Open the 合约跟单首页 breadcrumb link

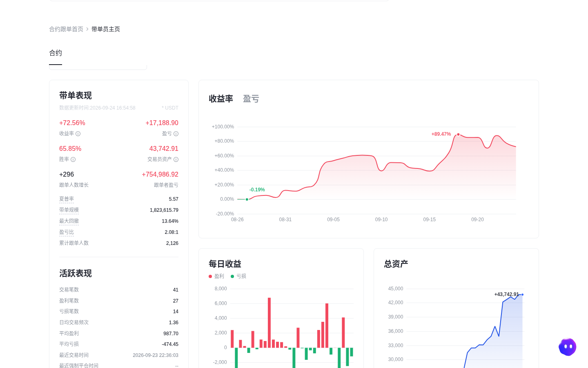click(66, 29)
